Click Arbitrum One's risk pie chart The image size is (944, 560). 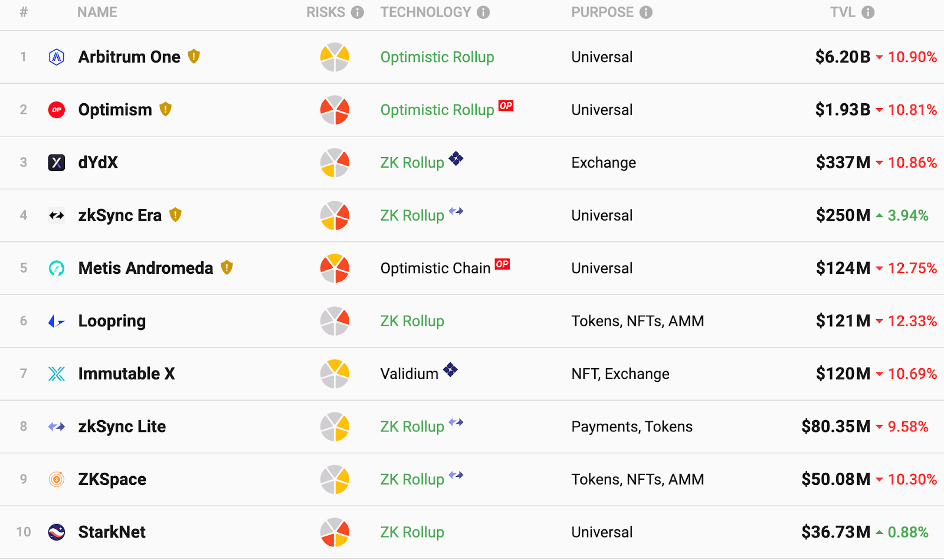pyautogui.click(x=335, y=57)
